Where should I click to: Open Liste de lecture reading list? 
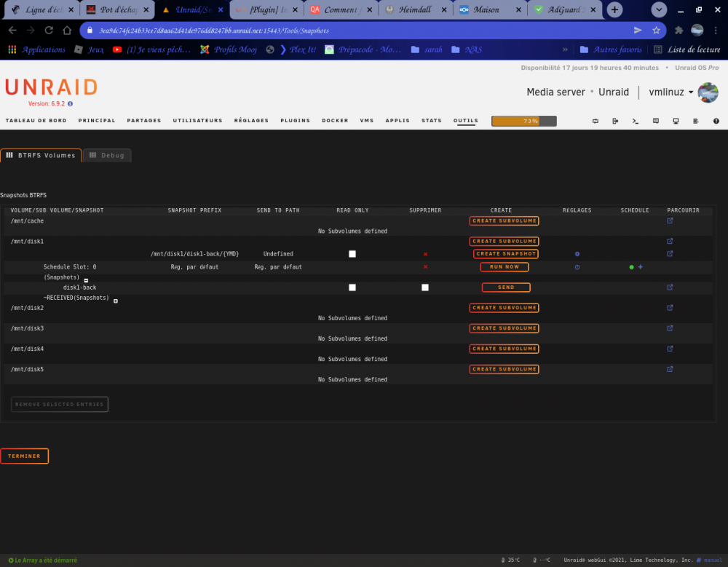click(x=687, y=49)
